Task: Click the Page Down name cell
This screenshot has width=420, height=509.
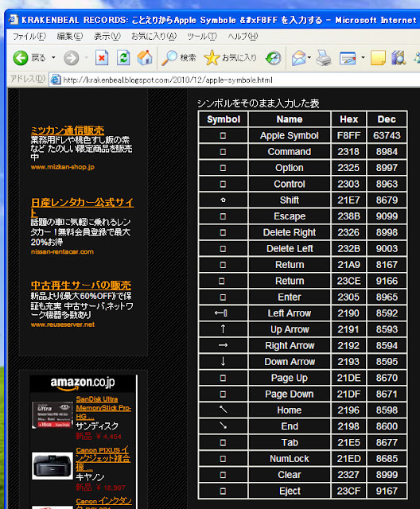Action: coord(290,394)
